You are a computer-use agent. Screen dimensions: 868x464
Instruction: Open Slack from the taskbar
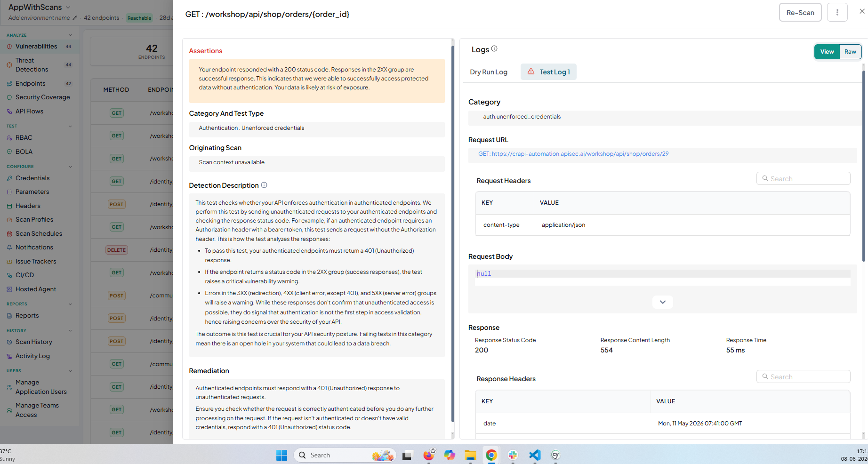click(x=513, y=455)
